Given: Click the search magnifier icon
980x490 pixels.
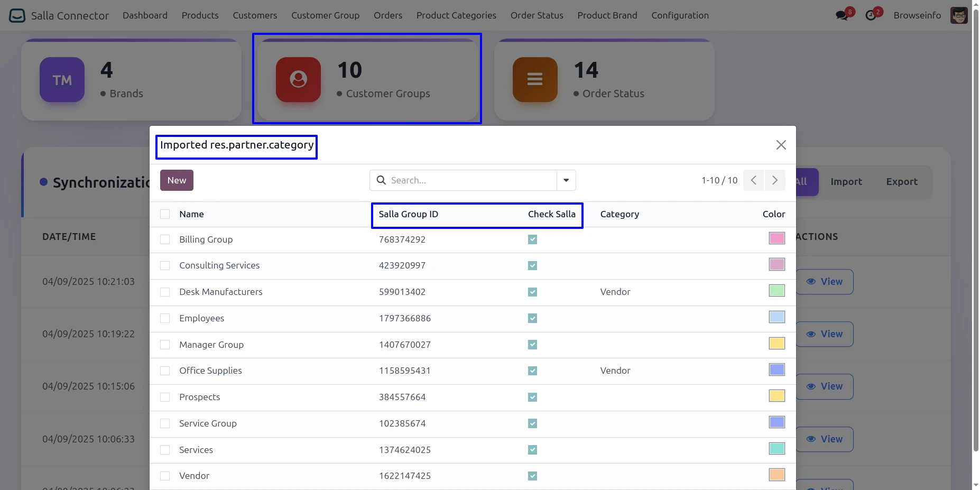Looking at the screenshot, I should pos(381,180).
